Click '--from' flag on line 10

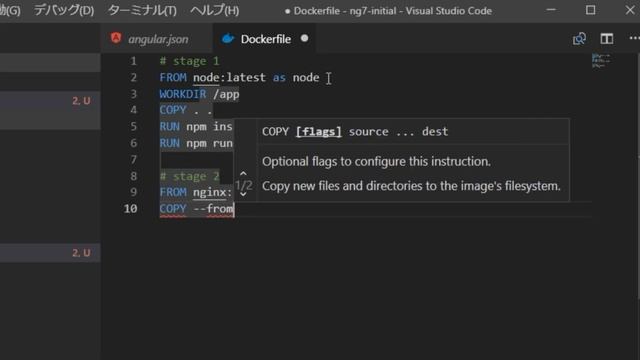coord(213,209)
